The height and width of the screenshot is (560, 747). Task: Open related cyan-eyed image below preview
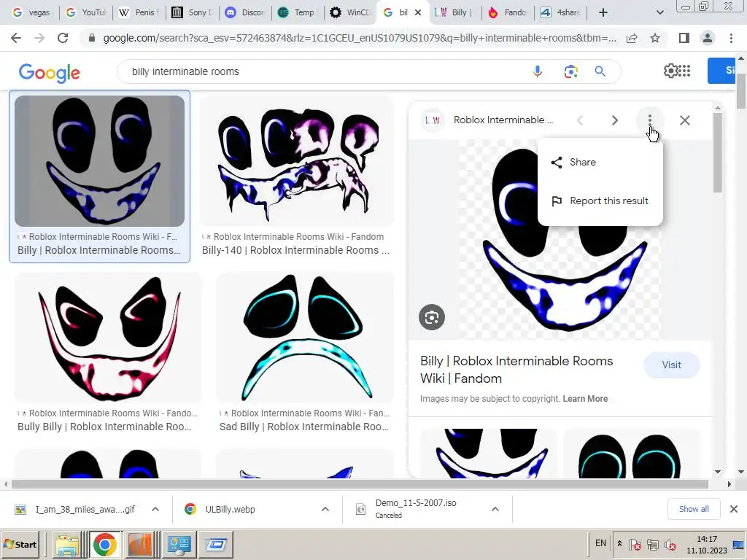click(632, 453)
